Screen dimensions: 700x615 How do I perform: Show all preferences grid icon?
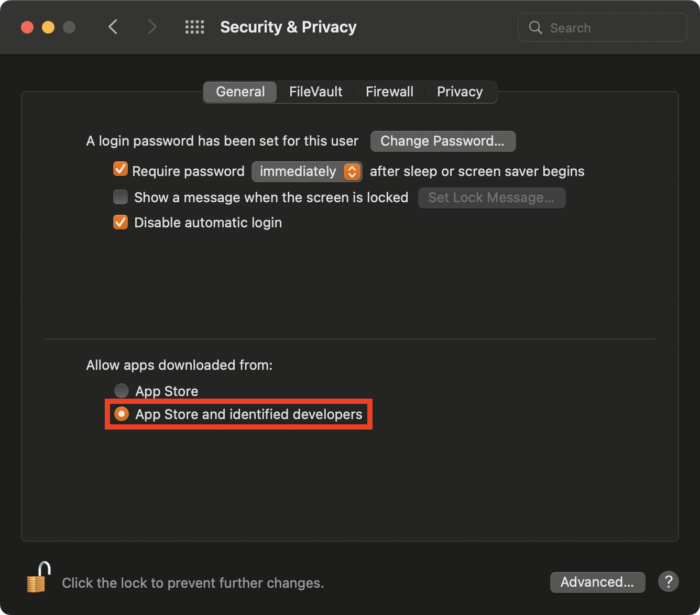tap(195, 27)
